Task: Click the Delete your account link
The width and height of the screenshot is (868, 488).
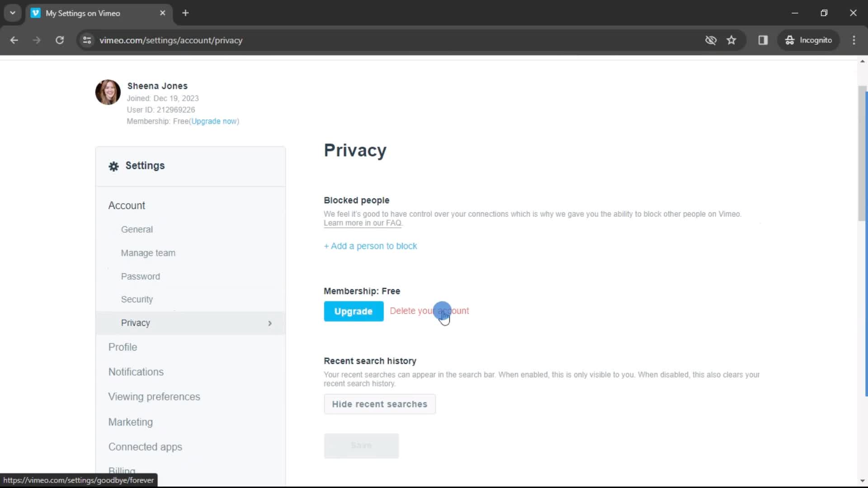Action: coord(429,310)
